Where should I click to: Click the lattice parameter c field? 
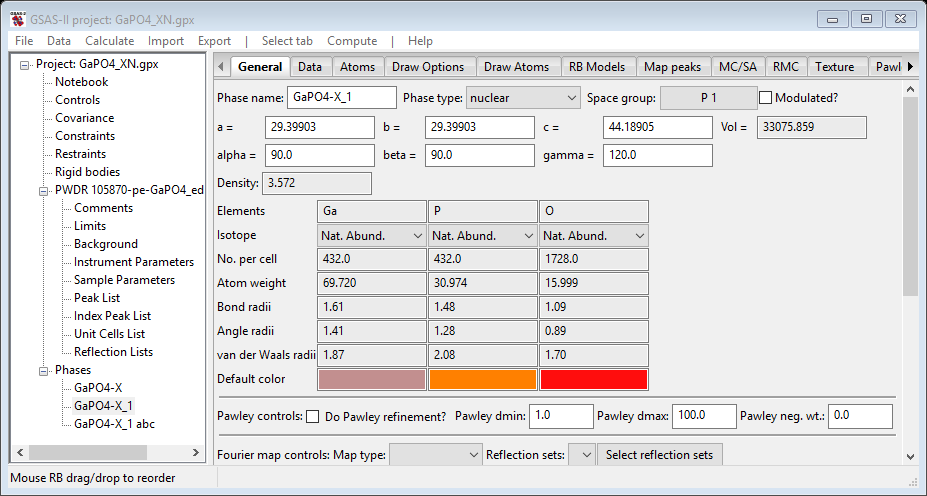click(657, 127)
